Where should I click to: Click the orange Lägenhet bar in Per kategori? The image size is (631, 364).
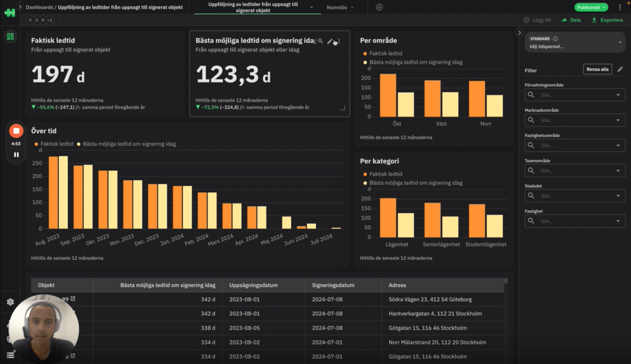coord(388,218)
